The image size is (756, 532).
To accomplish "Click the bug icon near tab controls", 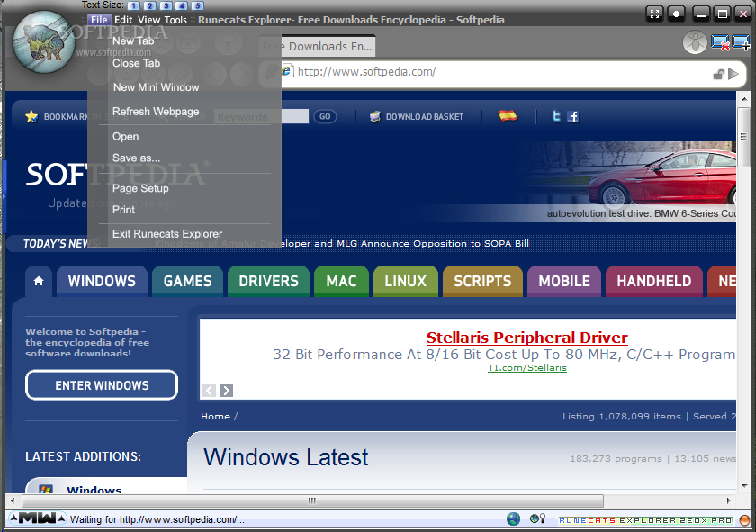I will click(695, 42).
